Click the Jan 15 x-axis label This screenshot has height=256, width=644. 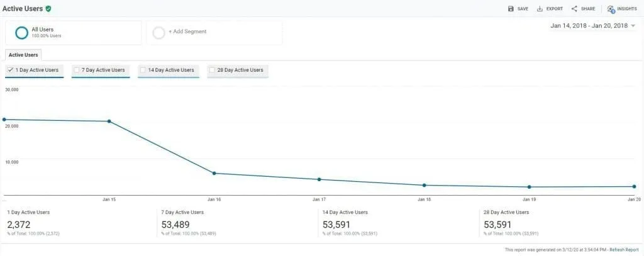(x=109, y=199)
